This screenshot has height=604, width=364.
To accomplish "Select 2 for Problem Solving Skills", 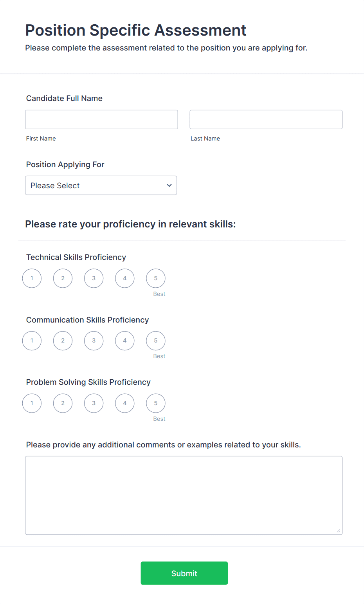I will 63,403.
